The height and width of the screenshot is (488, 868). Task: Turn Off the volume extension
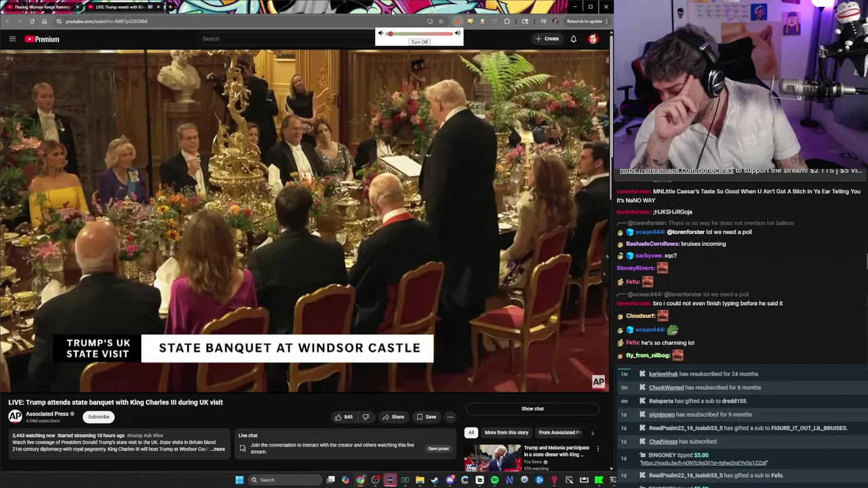[x=419, y=42]
